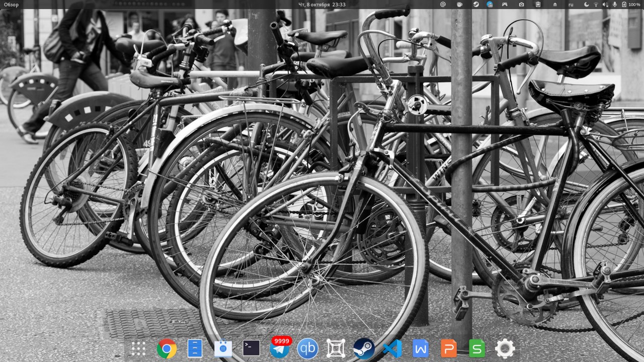Open the Software store dock icon

[223, 348]
